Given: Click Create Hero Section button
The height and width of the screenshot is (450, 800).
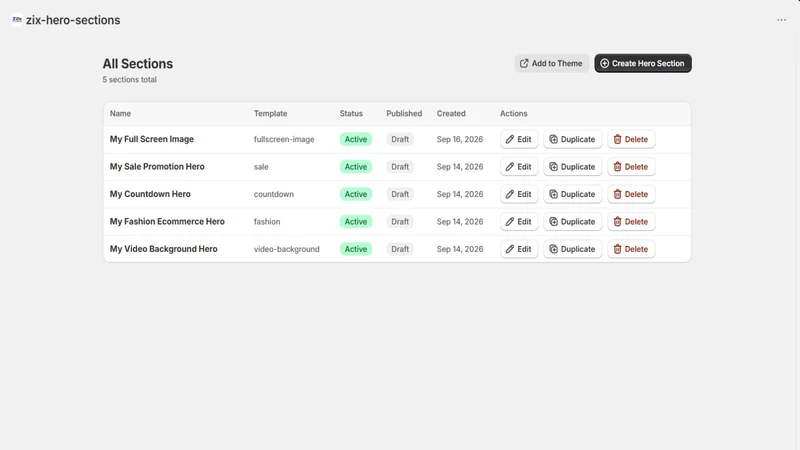Looking at the screenshot, I should (643, 63).
